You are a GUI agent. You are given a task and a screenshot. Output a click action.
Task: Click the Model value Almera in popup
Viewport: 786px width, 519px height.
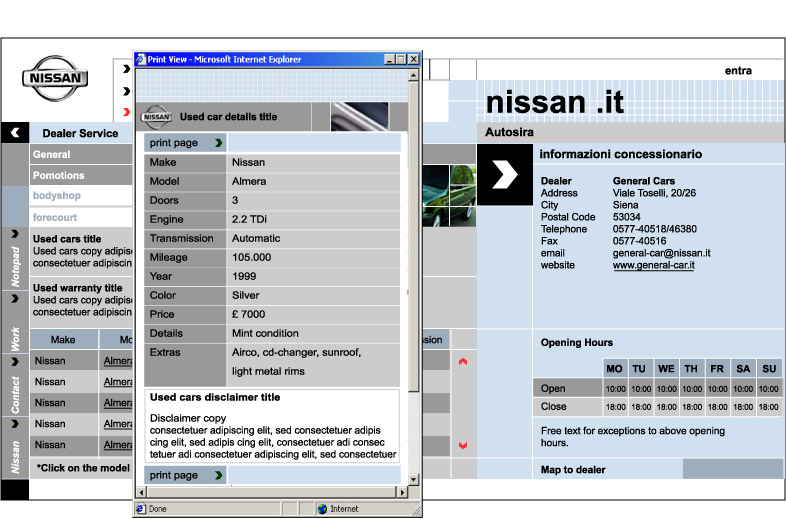coord(249,181)
